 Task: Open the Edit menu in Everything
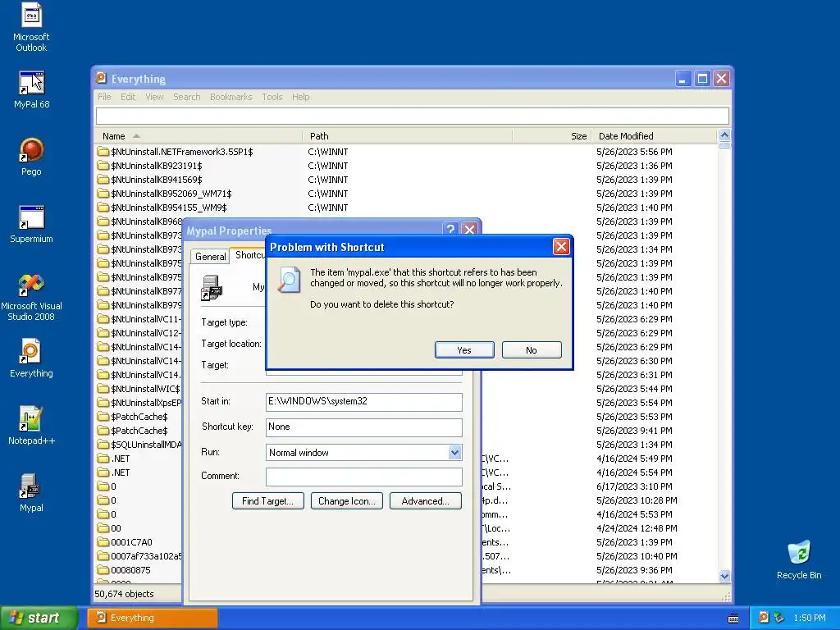[127, 97]
